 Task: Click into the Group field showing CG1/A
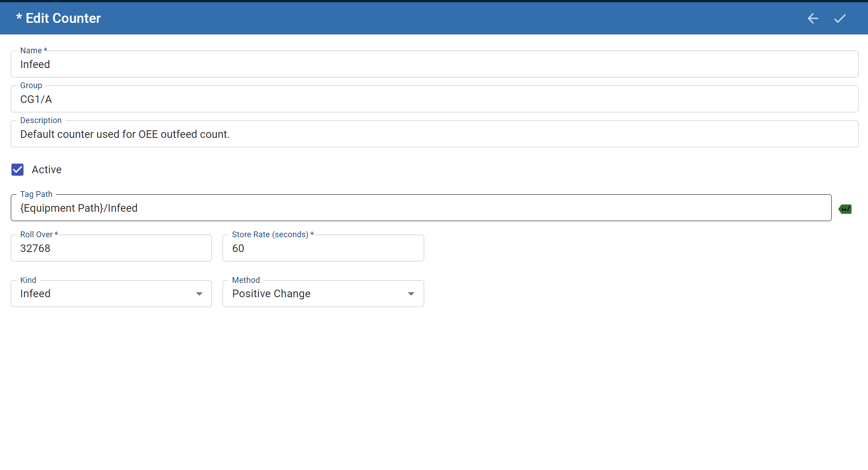pos(434,99)
